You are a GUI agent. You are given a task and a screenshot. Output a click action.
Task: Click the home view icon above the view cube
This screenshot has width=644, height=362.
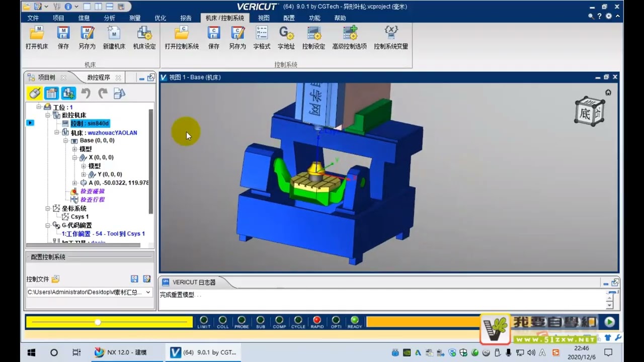(608, 93)
